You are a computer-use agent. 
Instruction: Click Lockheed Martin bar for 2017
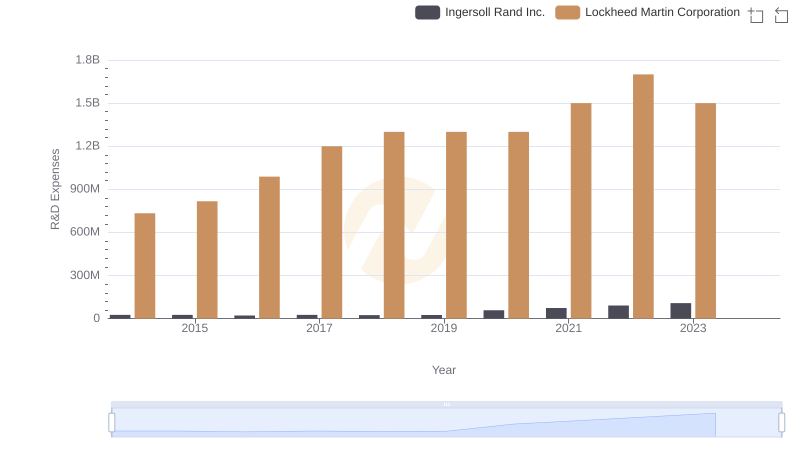[x=332, y=232]
